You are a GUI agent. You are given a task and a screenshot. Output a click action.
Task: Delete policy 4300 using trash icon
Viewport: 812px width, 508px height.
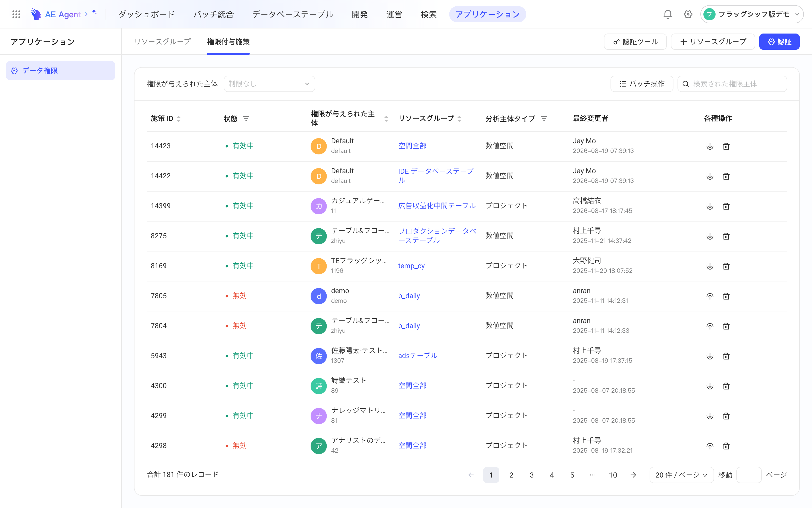click(x=726, y=386)
